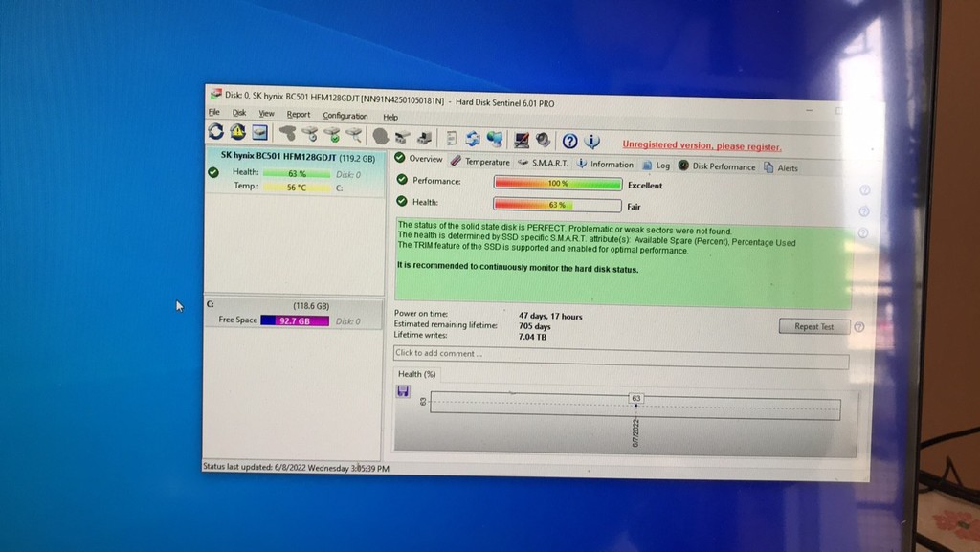Click the laptop with red line icon
Image resolution: width=980 pixels, height=552 pixels.
click(522, 140)
